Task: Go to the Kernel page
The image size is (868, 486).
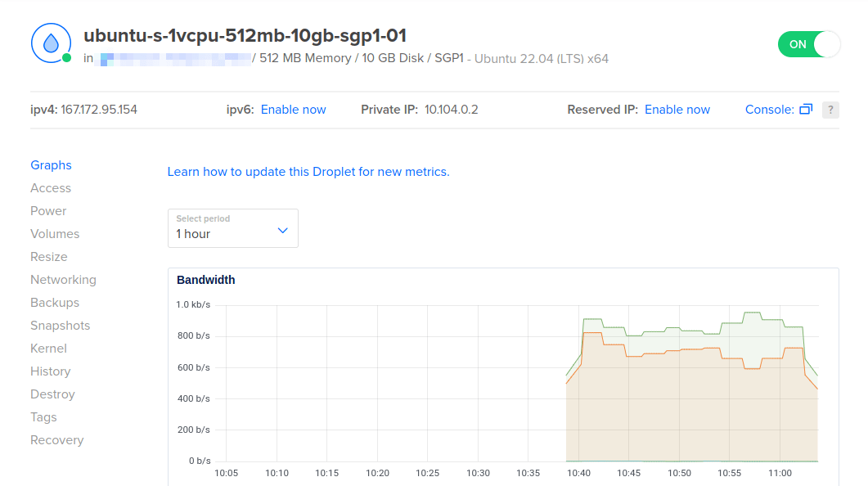Action: [48, 348]
